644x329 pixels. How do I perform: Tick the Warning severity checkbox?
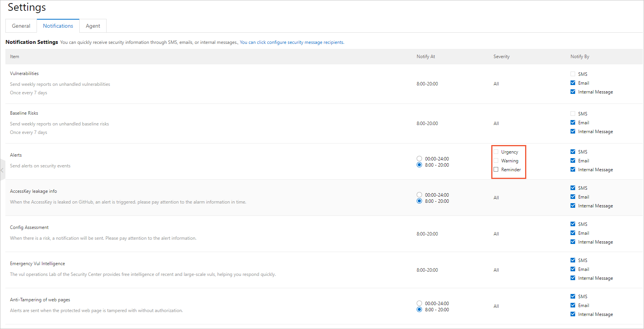click(x=496, y=160)
